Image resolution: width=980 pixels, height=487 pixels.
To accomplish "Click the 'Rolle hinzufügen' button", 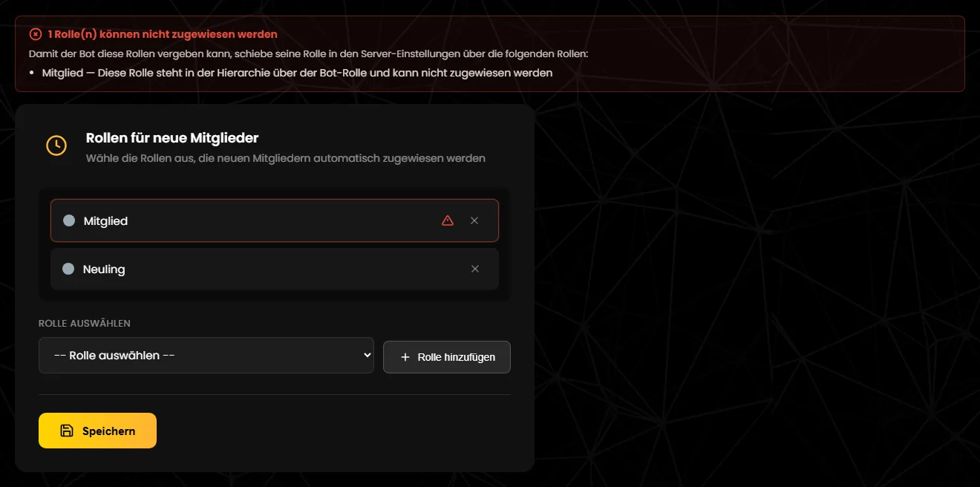I will pyautogui.click(x=447, y=357).
